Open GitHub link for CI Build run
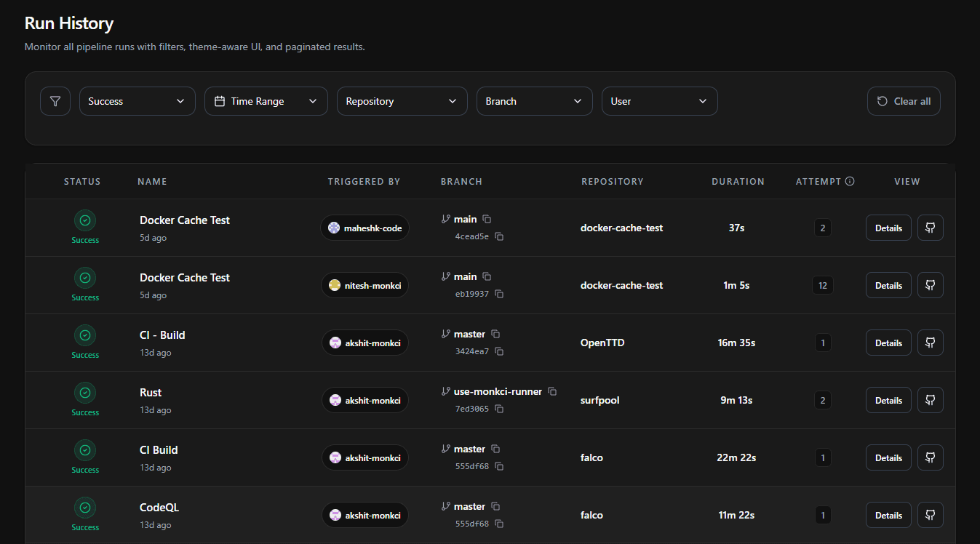 click(931, 457)
